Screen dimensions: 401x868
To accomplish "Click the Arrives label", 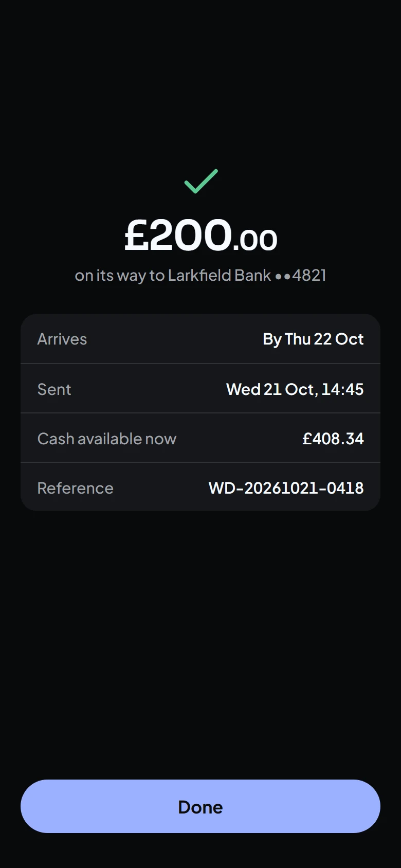I will (x=62, y=339).
